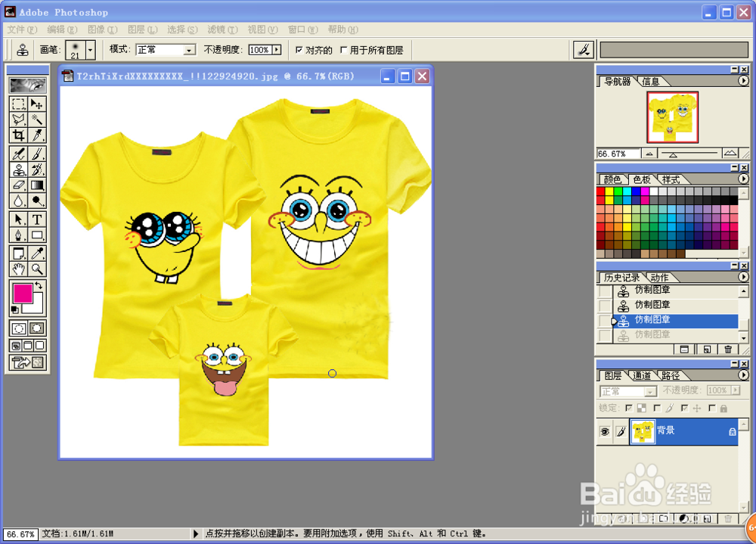Open the 图像 (Image) menu
Viewport: 756px width, 544px height.
pyautogui.click(x=102, y=30)
